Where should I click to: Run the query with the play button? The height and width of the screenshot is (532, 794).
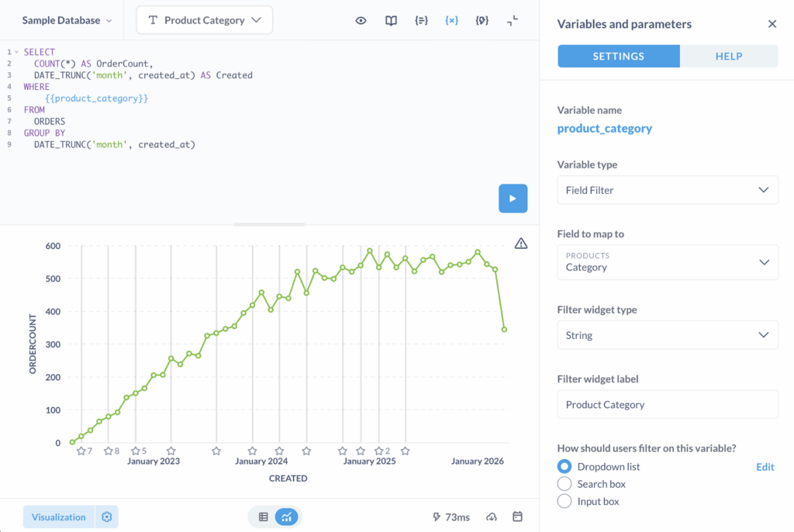(x=513, y=199)
